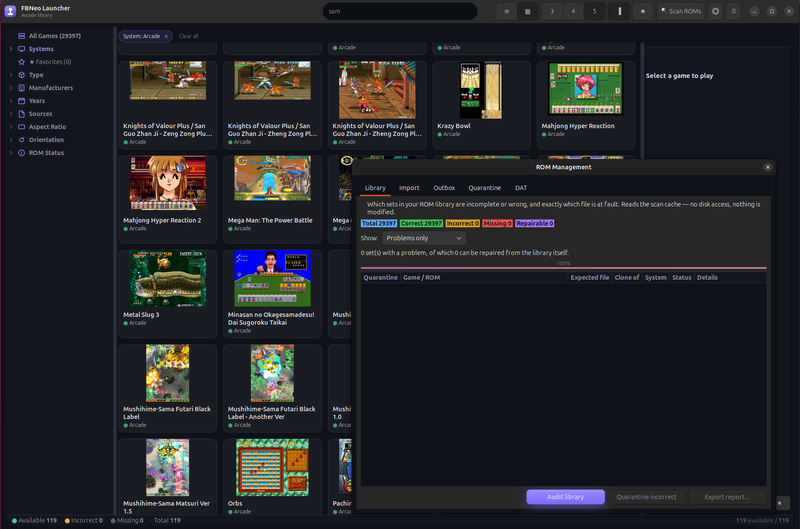Click the Aspect Ratio icon
800x529 pixels.
[21, 127]
